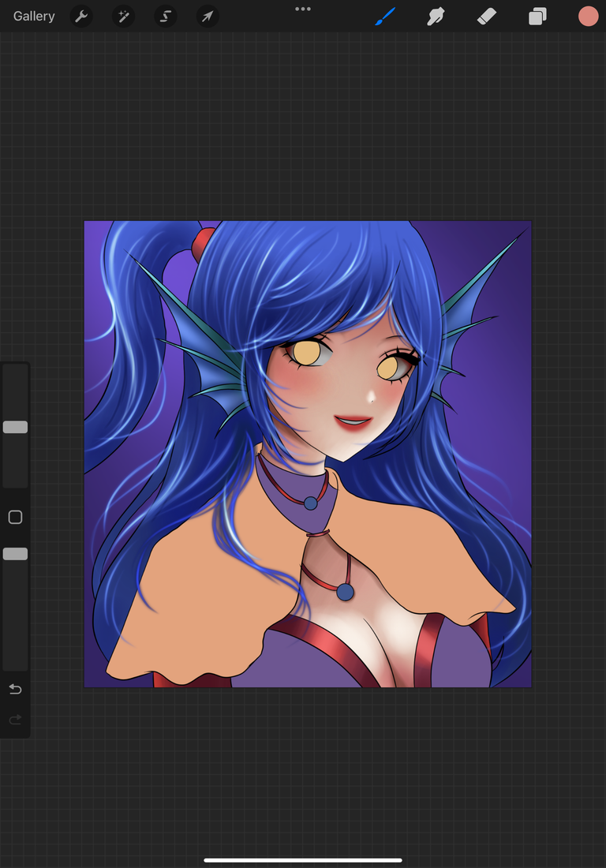The width and height of the screenshot is (606, 868).
Task: Activate the Transform arrow tool
Action: coord(208,17)
